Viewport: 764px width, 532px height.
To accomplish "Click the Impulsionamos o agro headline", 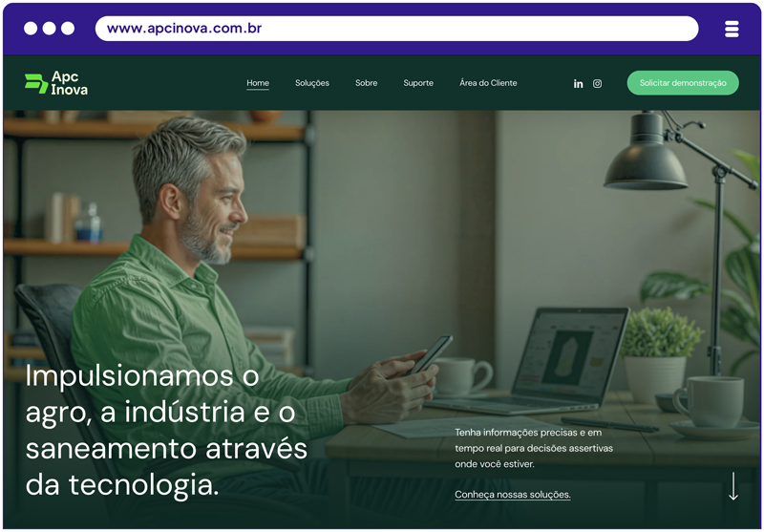I will click(x=166, y=430).
